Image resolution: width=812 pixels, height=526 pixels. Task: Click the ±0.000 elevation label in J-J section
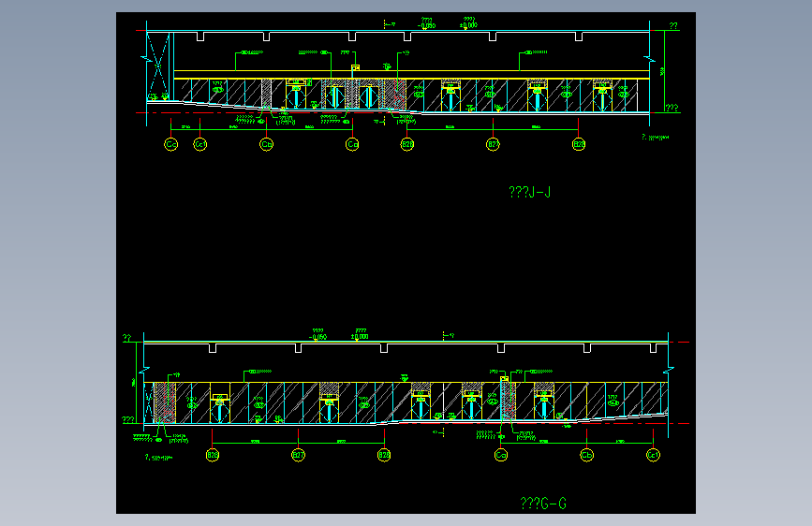tap(468, 25)
